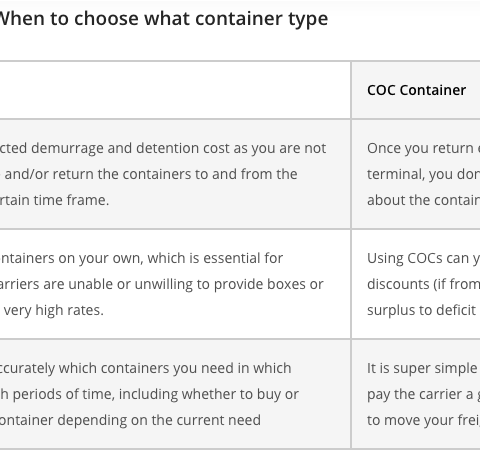Click the line starting 'discounts (if from'
This screenshot has height=460, width=480.
[423, 284]
